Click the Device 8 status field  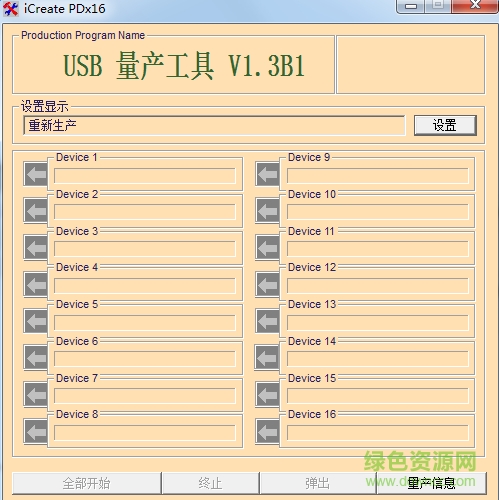(145, 433)
